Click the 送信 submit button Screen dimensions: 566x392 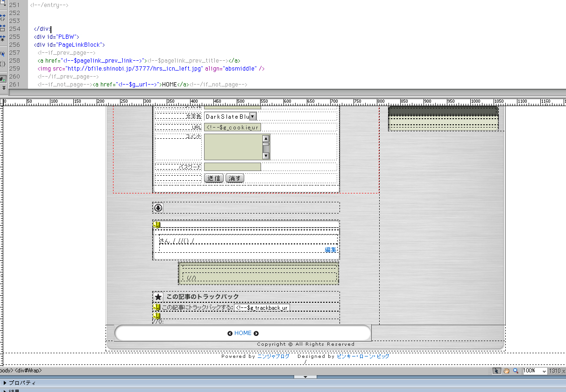(214, 178)
